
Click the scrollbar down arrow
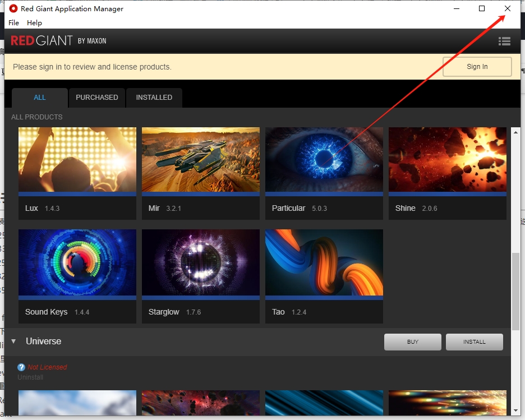point(515,410)
